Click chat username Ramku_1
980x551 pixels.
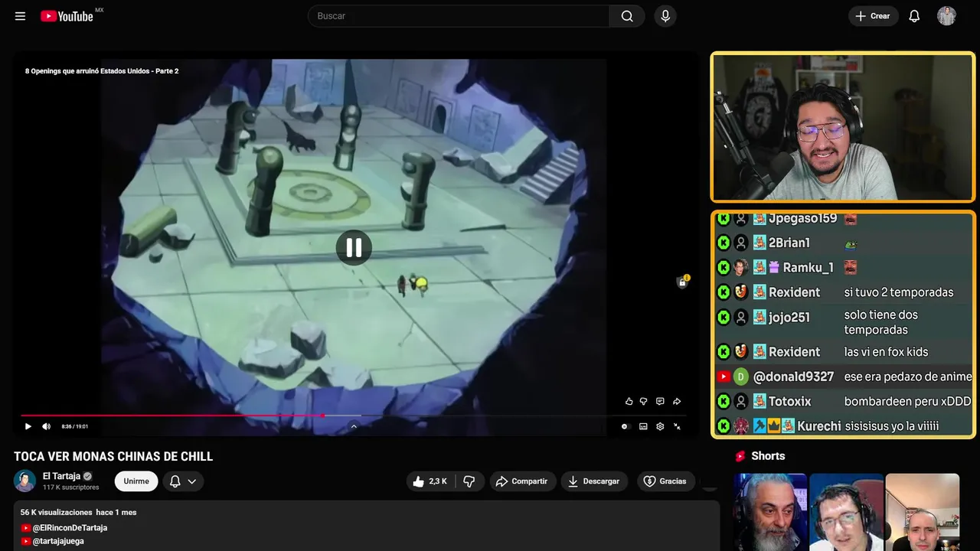coord(808,268)
